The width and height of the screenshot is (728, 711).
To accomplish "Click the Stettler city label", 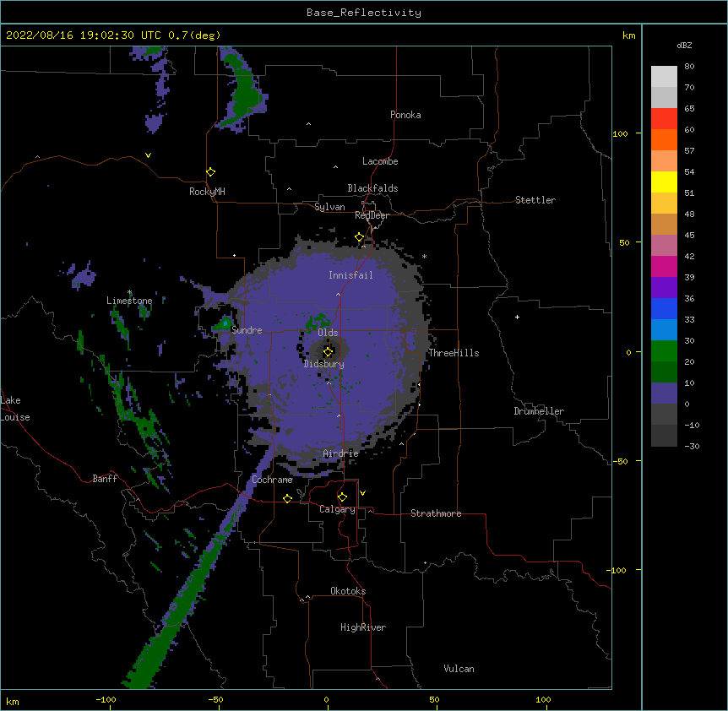I will coord(535,200).
